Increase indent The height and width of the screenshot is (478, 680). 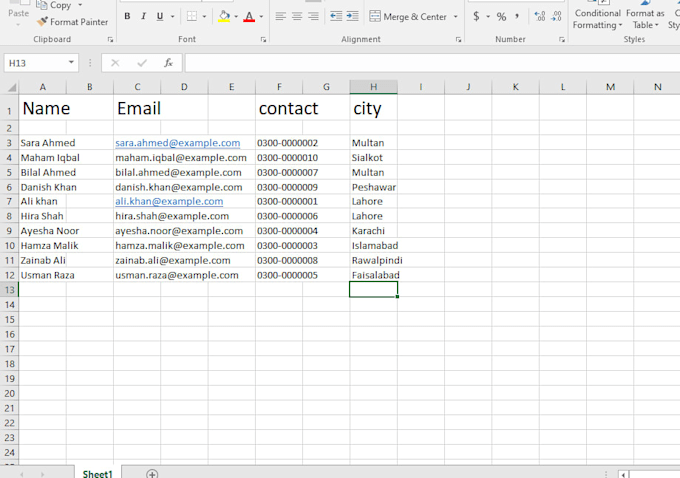[x=353, y=16]
